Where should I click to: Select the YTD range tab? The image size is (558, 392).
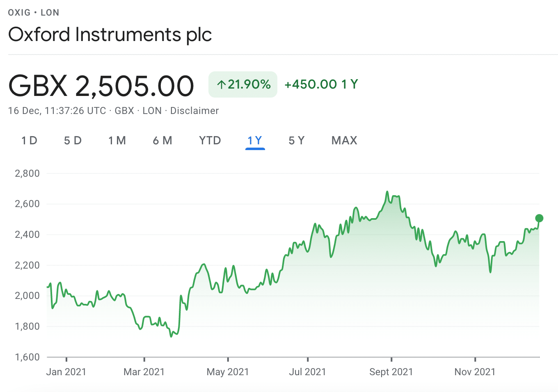(x=210, y=141)
